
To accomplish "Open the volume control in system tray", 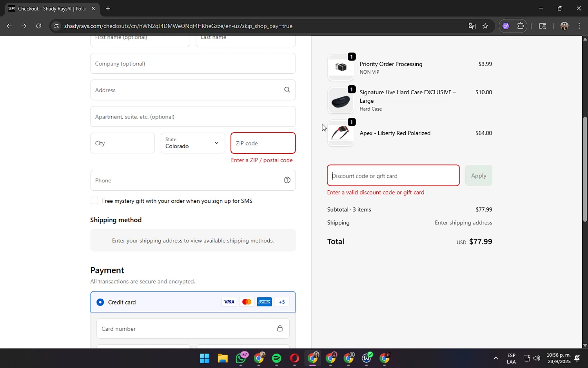I will tap(537, 358).
